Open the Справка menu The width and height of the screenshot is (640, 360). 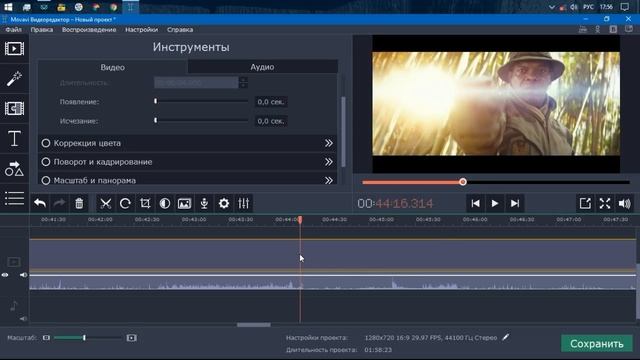(180, 30)
